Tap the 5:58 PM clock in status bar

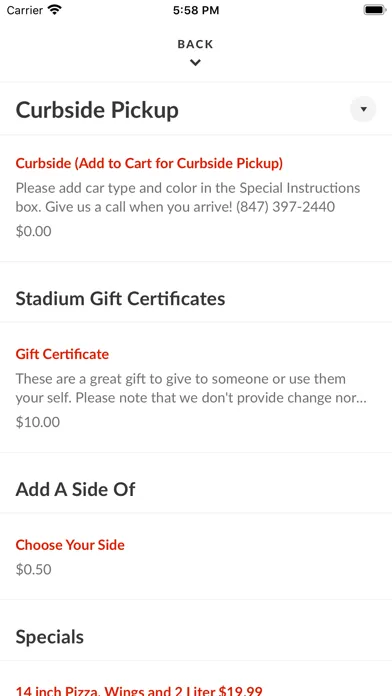196,10
